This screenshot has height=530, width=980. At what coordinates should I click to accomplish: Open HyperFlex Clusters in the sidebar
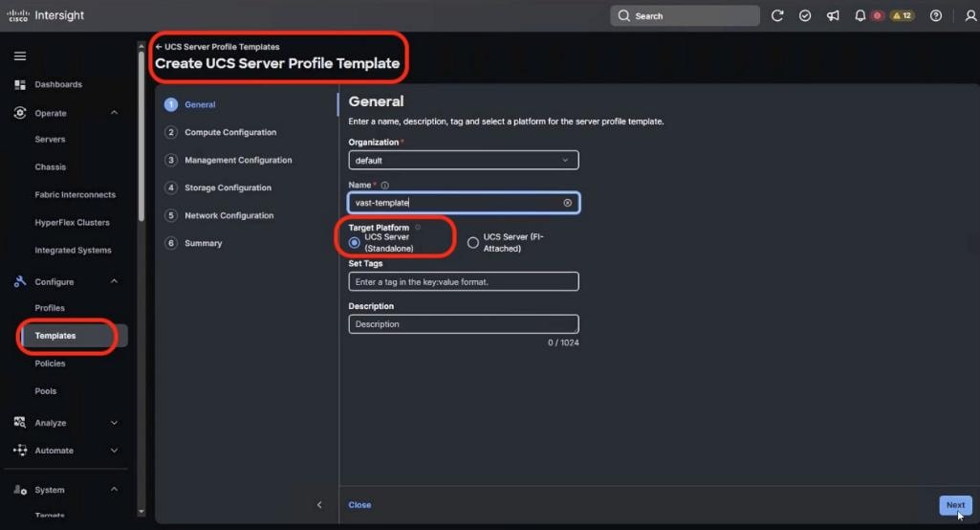72,222
